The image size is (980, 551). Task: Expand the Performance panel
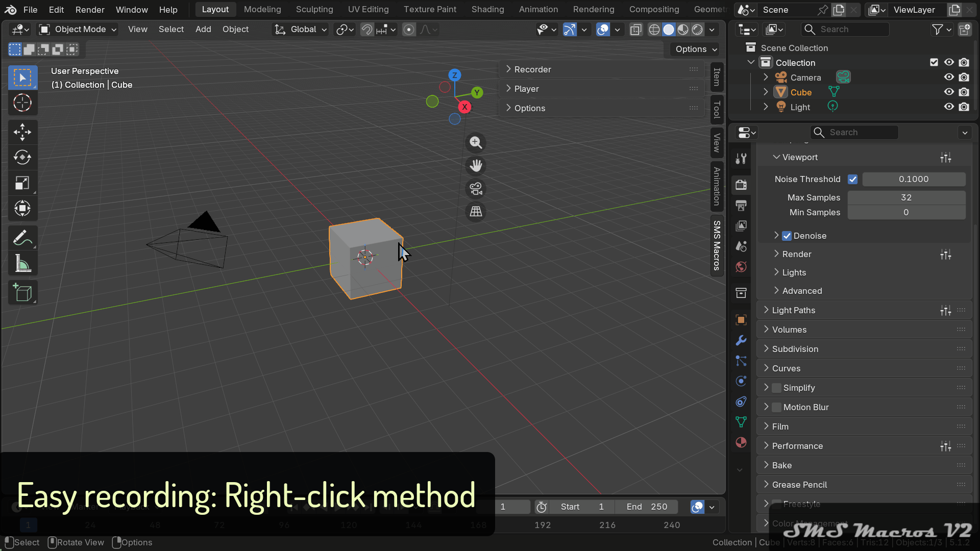[864, 446]
